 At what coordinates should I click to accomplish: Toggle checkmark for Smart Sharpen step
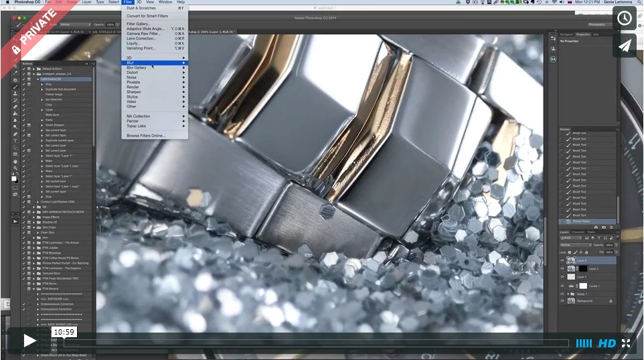click(23, 124)
